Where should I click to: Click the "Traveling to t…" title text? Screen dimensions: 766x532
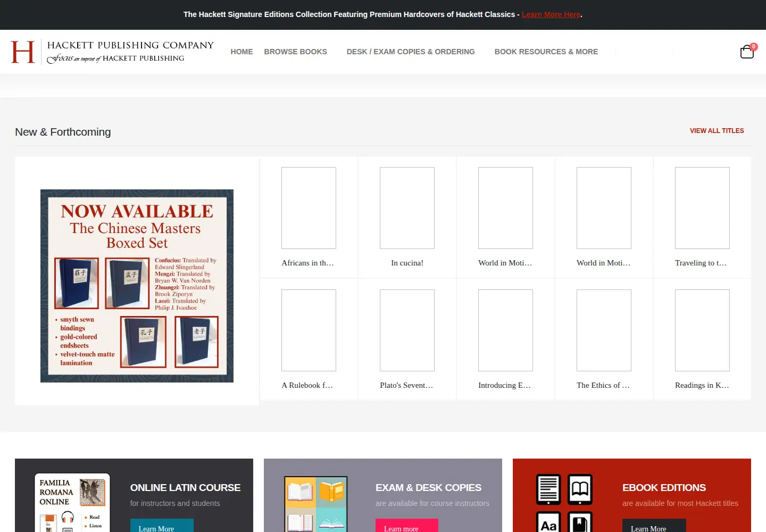point(701,263)
